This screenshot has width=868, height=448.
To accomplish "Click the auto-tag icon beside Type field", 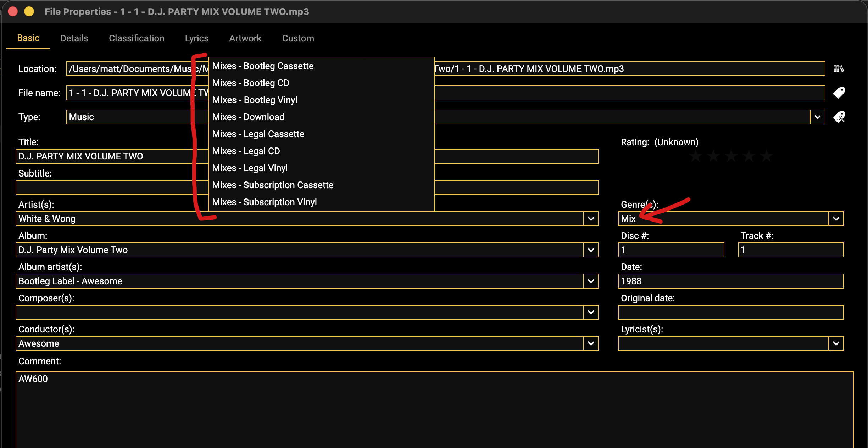I will click(x=839, y=117).
